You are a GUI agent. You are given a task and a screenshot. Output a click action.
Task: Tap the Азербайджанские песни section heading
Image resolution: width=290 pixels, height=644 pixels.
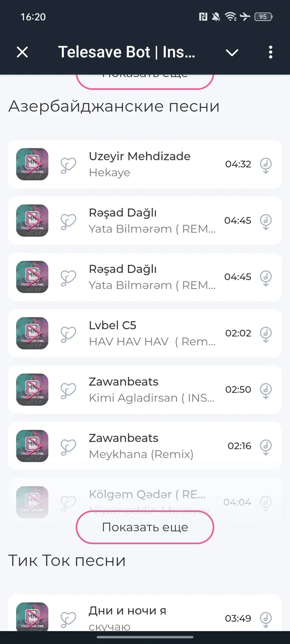coord(114,106)
